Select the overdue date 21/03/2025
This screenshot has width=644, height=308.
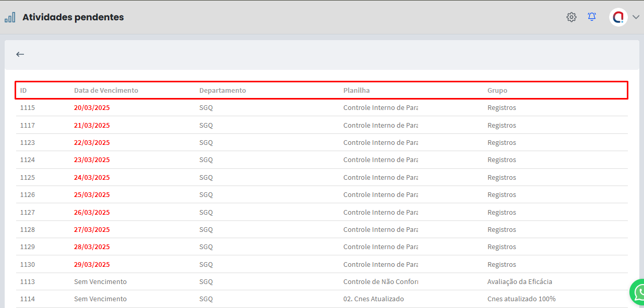click(92, 126)
